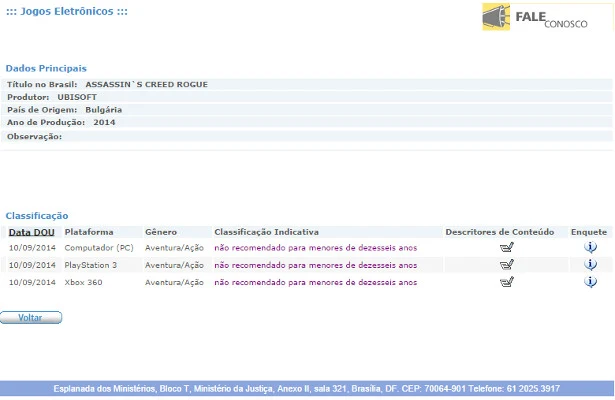
Task: Open content descriptors for the PlayStation 3 row
Action: pos(506,265)
